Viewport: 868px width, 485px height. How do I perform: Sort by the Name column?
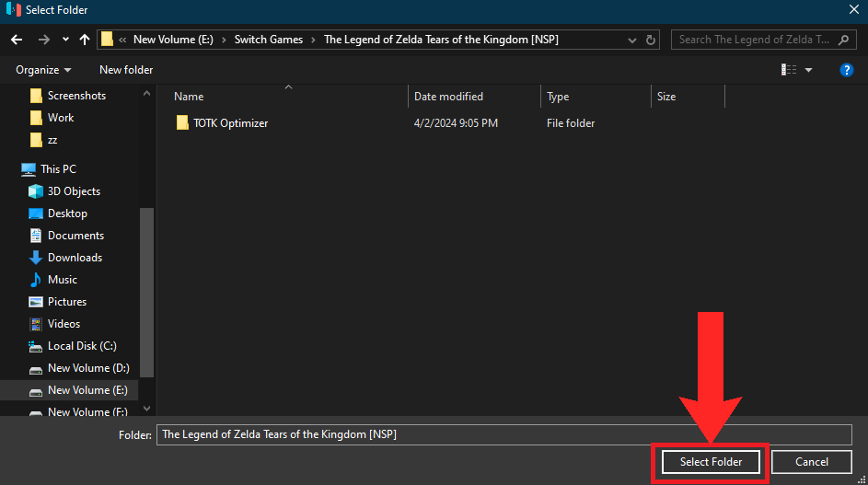(x=189, y=97)
